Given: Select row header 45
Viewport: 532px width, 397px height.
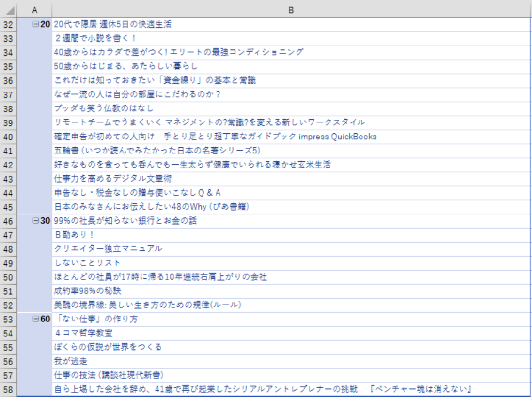Looking at the screenshot, I should tap(9, 207).
